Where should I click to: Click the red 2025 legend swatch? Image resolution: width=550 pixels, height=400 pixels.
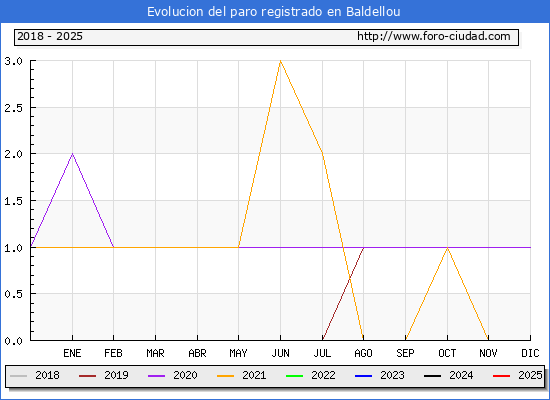[x=502, y=376]
